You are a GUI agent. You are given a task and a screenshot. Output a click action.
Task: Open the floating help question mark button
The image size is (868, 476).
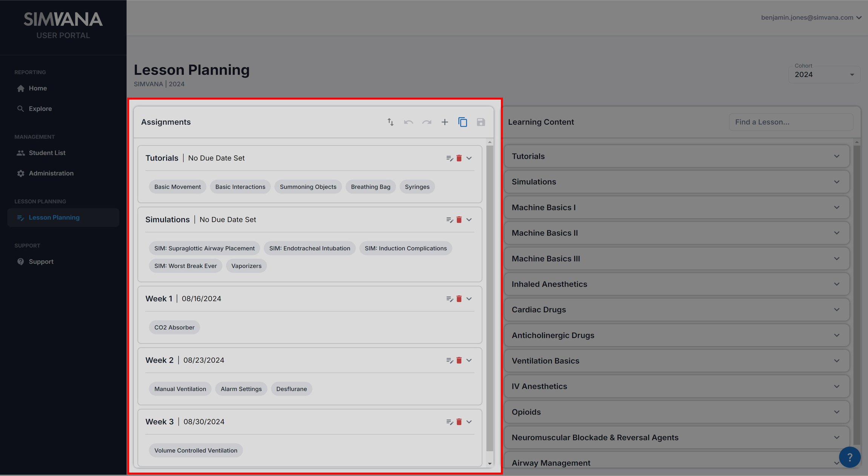850,457
